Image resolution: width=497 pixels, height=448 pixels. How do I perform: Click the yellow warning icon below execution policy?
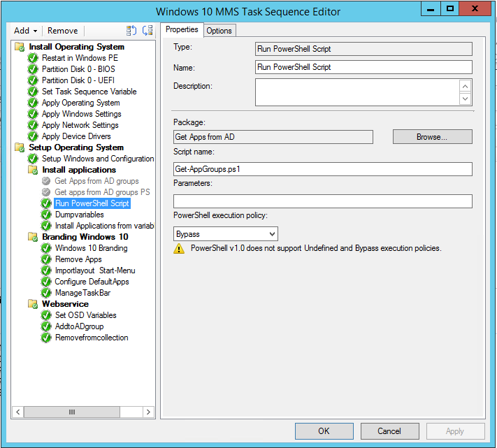click(x=179, y=249)
